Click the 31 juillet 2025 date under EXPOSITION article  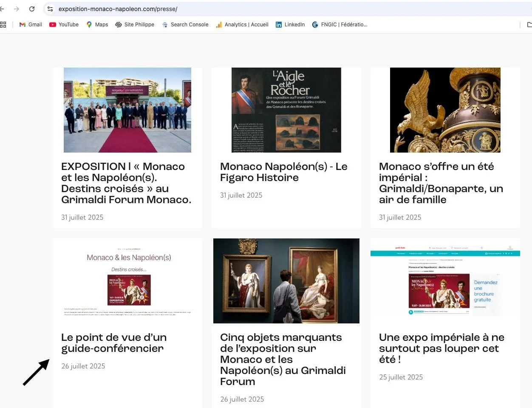[82, 217]
